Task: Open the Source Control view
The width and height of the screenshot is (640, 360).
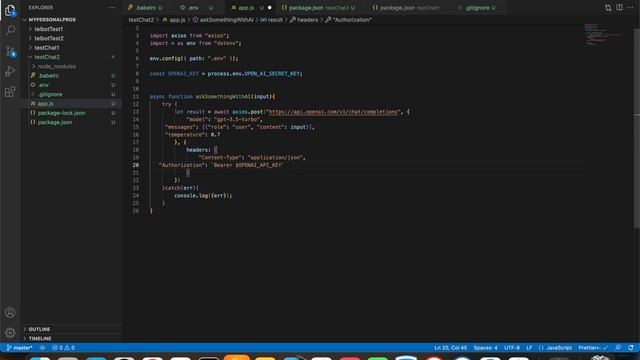Action: pyautogui.click(x=10, y=51)
